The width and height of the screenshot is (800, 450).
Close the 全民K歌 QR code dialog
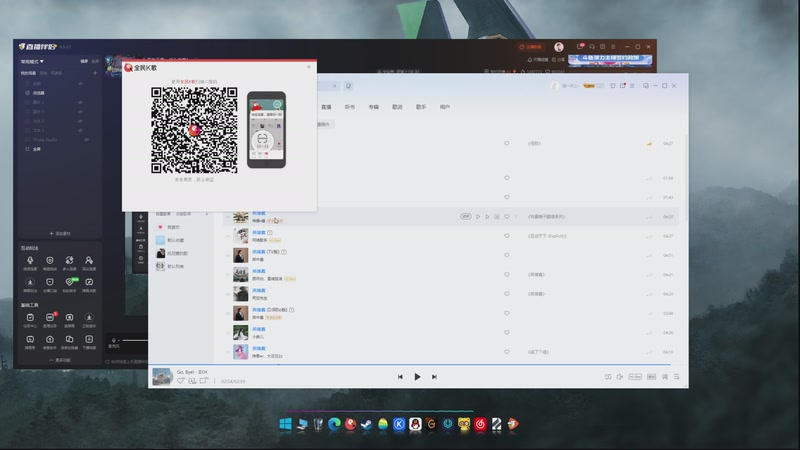pyautogui.click(x=309, y=67)
